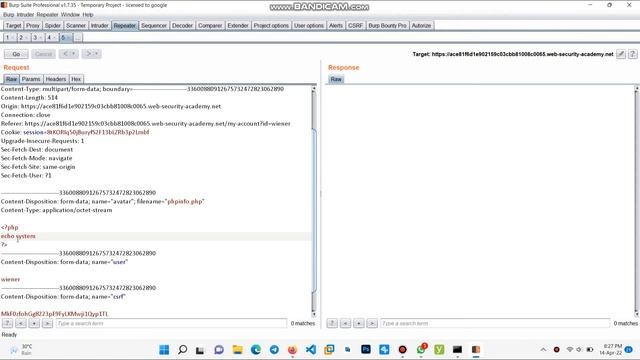Show request Hex view
Screen dimensions: 640x360
76,79
